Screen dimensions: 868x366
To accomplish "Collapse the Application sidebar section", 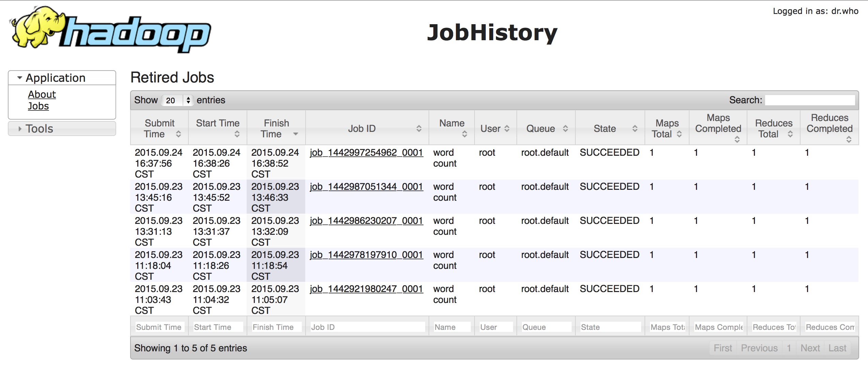I will point(62,78).
